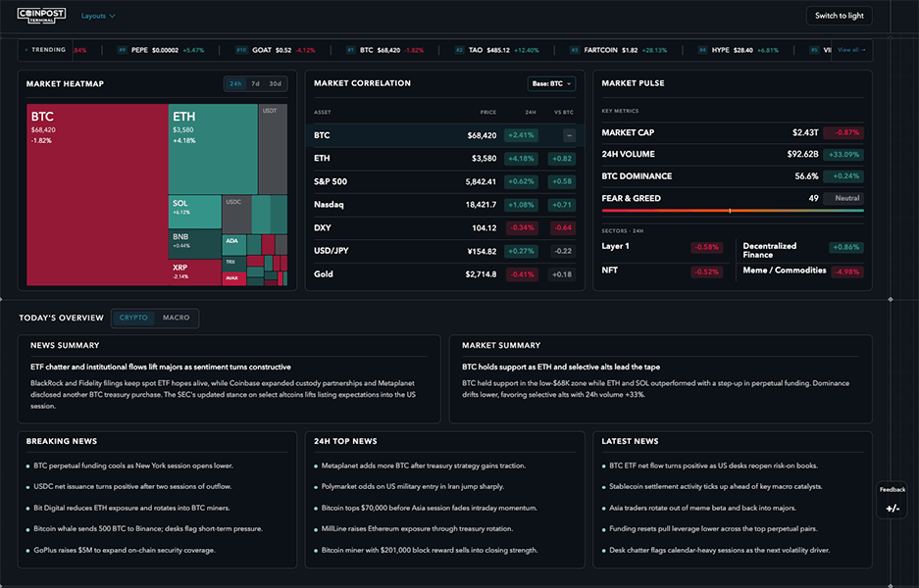This screenshot has width=919, height=588.
Task: Open USDC net issuance news item
Action: pyautogui.click(x=132, y=487)
